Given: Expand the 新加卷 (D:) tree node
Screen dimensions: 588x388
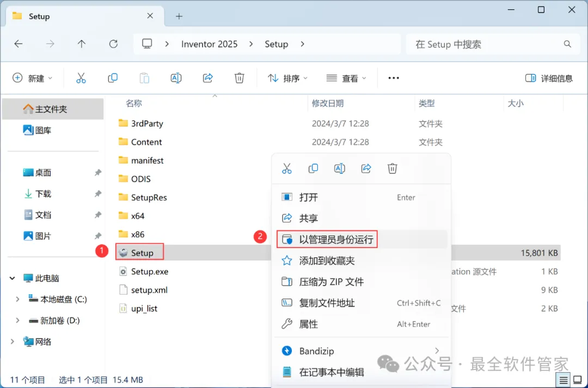Looking at the screenshot, I should click(x=17, y=320).
